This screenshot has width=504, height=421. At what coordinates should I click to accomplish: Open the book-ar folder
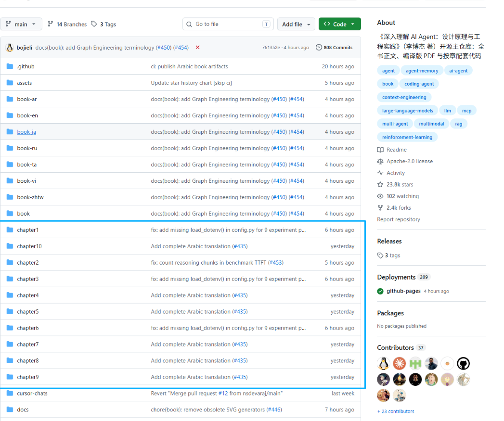point(26,99)
